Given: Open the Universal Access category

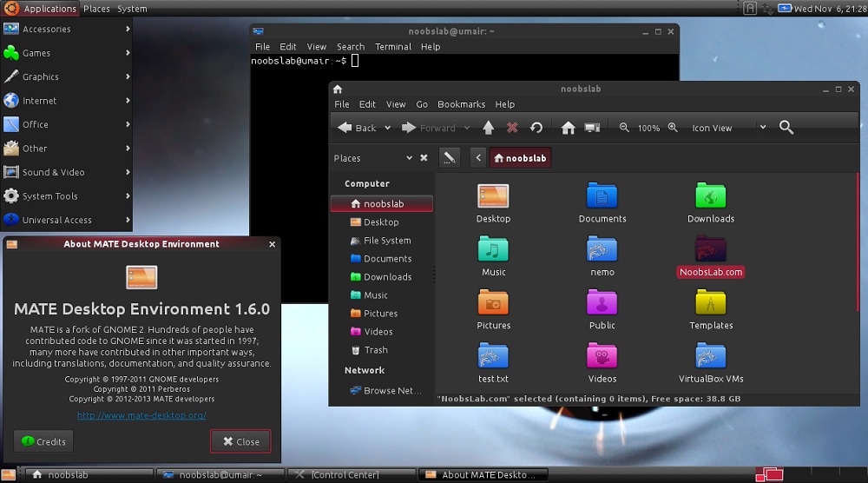Looking at the screenshot, I should (67, 219).
